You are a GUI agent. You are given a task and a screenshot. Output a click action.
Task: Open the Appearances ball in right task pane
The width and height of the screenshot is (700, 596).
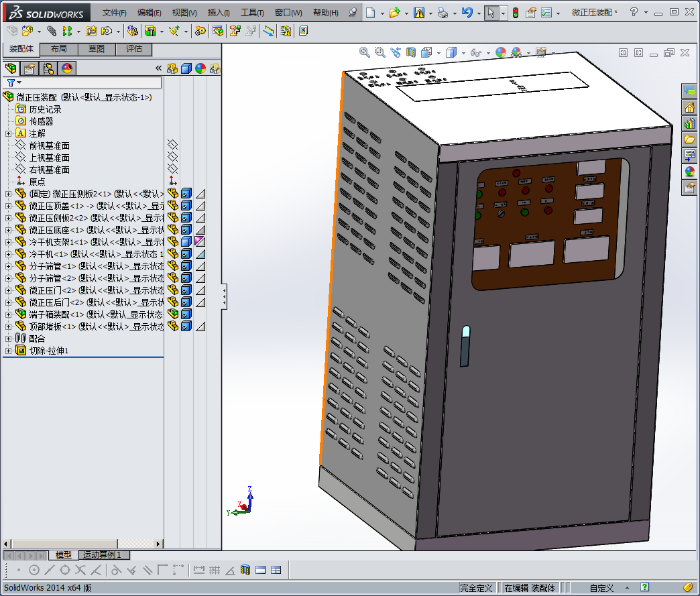[x=689, y=172]
